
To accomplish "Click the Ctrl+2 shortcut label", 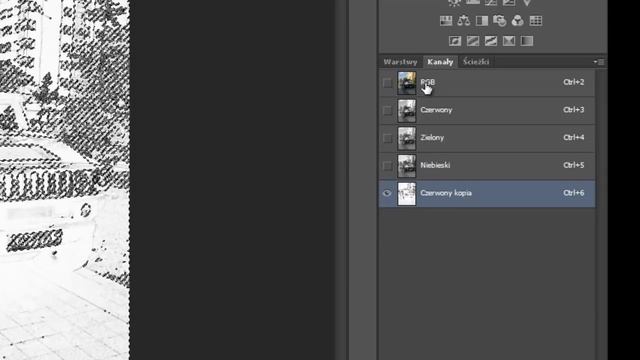I will 574,82.
